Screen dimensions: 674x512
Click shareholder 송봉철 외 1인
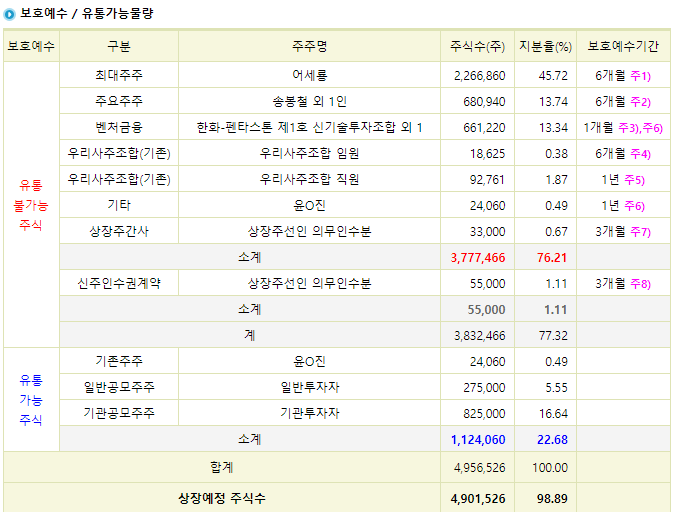309,101
